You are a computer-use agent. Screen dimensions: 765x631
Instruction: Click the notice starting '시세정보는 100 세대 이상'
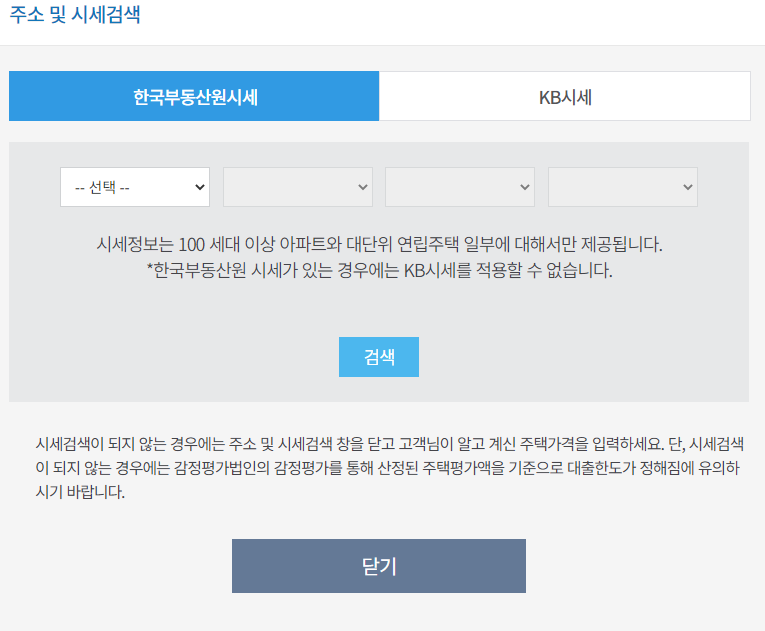[379, 244]
